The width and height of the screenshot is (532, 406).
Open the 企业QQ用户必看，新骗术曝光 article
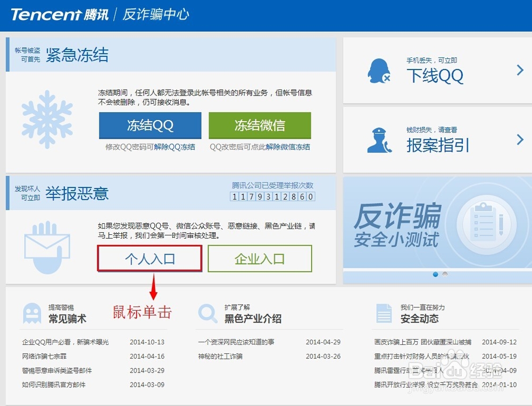(66, 342)
